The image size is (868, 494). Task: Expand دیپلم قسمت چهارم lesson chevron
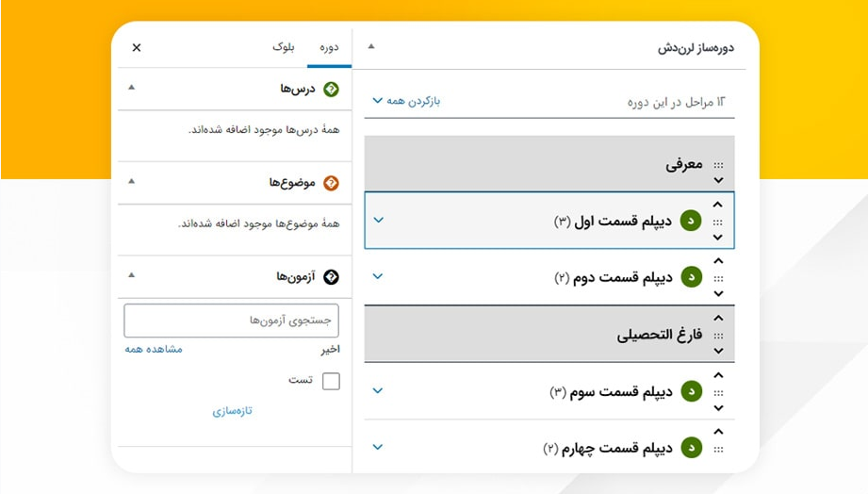(x=378, y=447)
